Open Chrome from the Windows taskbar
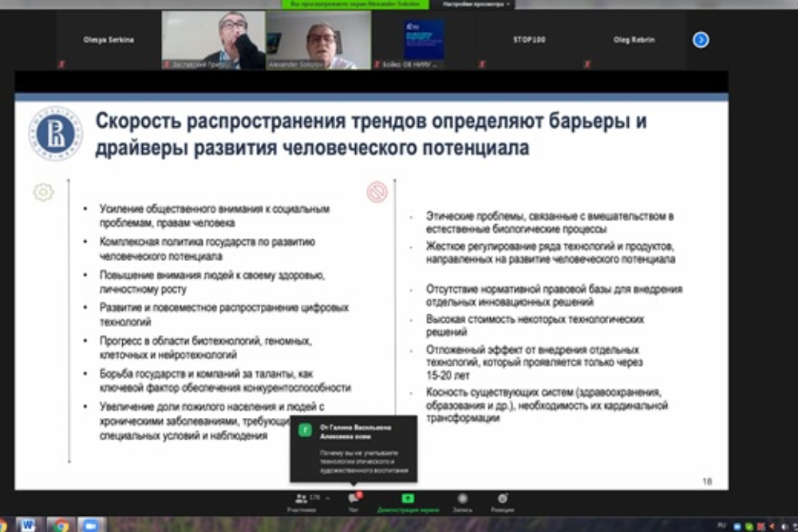 [60, 525]
